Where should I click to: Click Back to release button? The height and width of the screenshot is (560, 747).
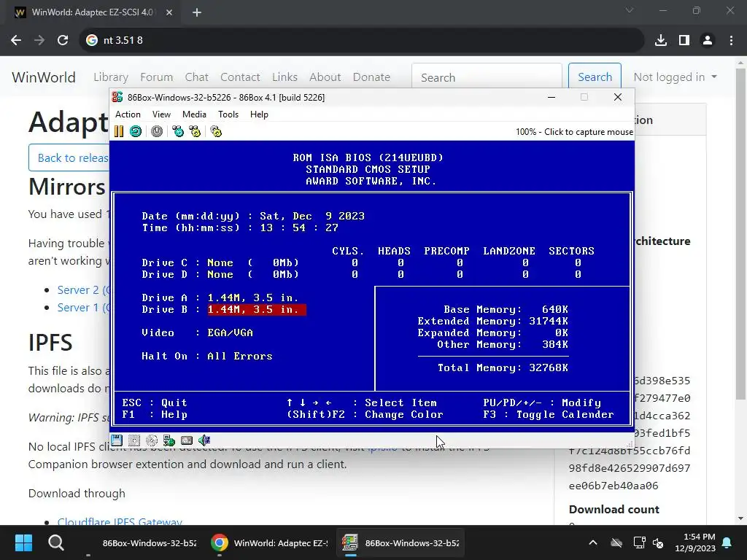pos(69,157)
